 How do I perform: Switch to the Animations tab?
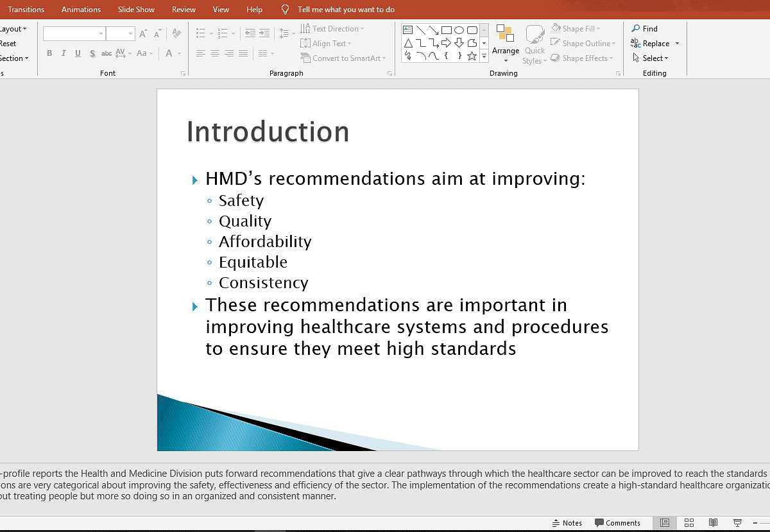pos(81,10)
